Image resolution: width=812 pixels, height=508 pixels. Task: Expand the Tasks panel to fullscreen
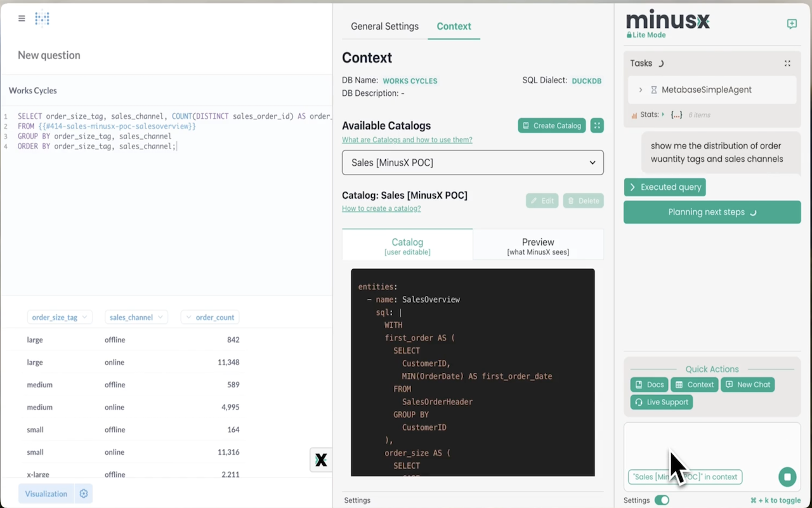tap(787, 63)
